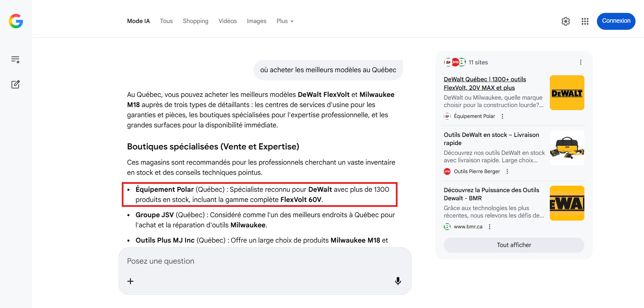Open the chat history panel in sidebar
The image size is (644, 308).
pyautogui.click(x=16, y=59)
